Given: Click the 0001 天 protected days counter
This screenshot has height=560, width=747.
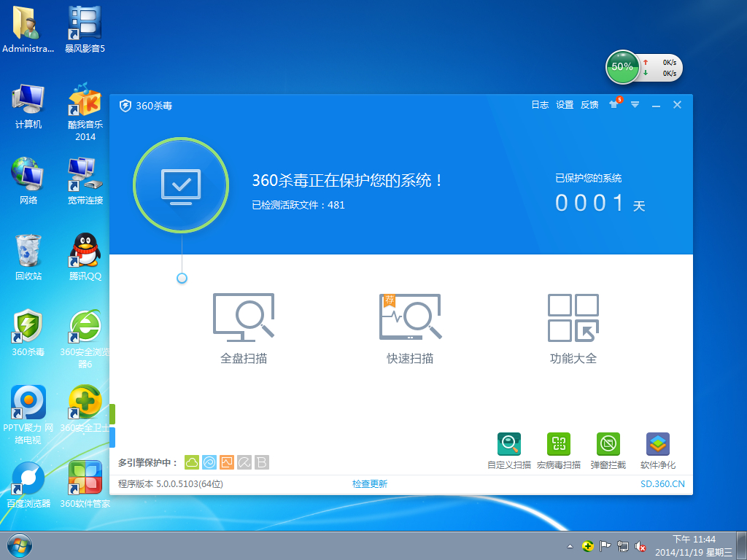Looking at the screenshot, I should 600,203.
